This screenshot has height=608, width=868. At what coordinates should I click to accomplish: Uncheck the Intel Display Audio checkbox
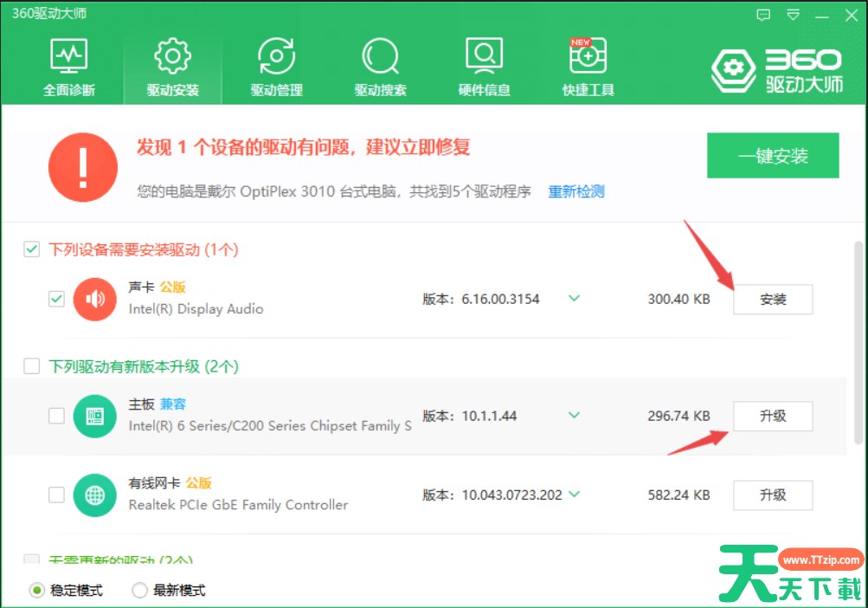(56, 299)
